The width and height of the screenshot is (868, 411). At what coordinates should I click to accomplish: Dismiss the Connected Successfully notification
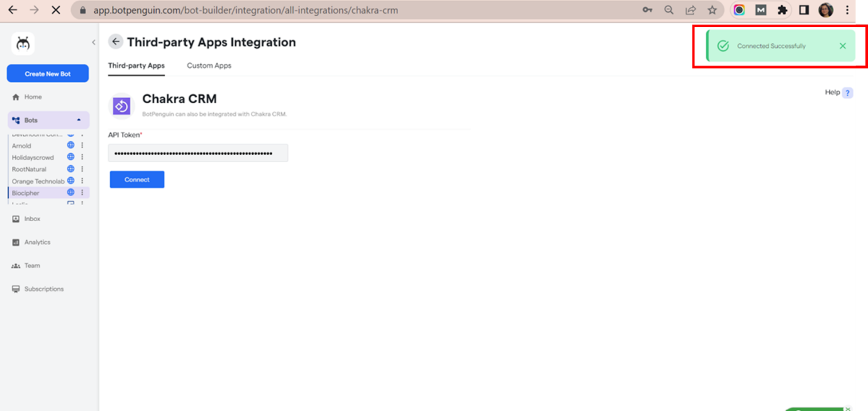coord(842,46)
